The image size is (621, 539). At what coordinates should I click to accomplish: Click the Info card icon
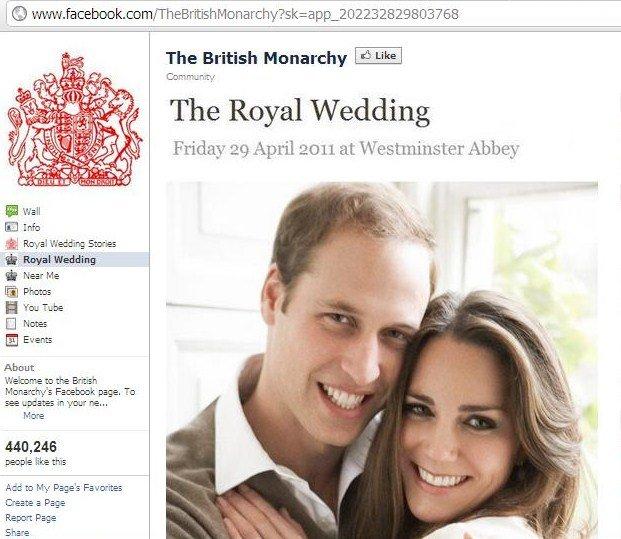(x=11, y=227)
